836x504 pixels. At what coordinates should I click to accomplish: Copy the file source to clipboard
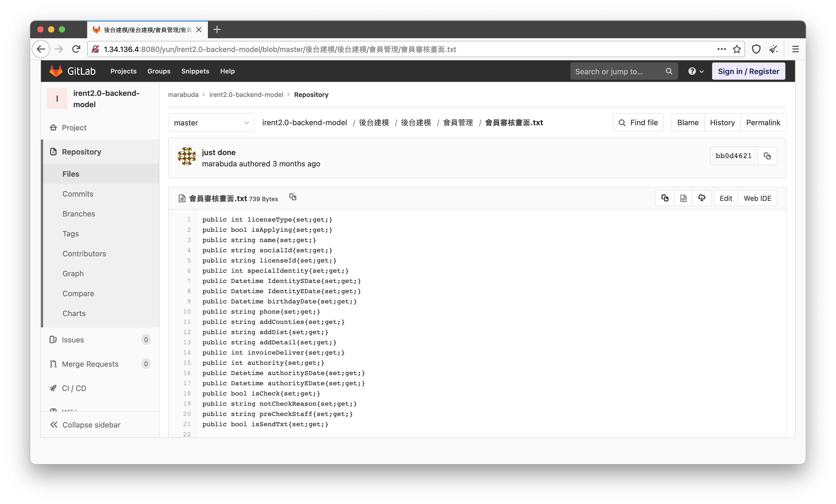pos(665,198)
